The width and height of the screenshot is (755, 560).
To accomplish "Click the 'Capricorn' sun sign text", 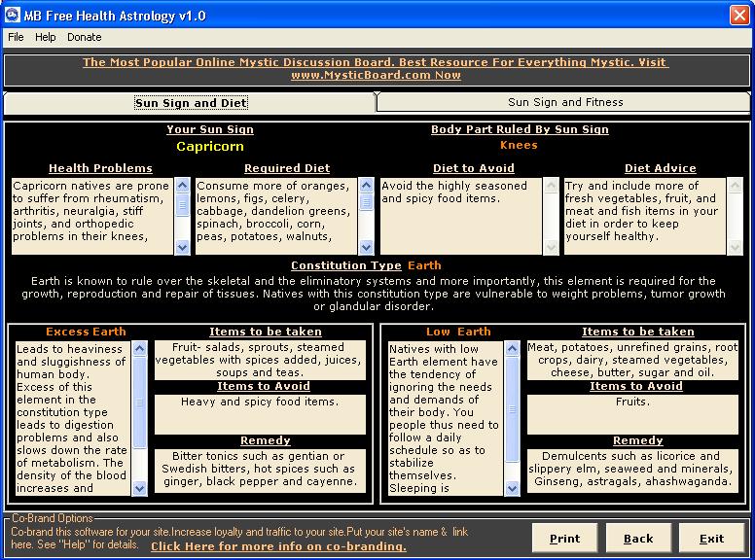I will tap(210, 146).
